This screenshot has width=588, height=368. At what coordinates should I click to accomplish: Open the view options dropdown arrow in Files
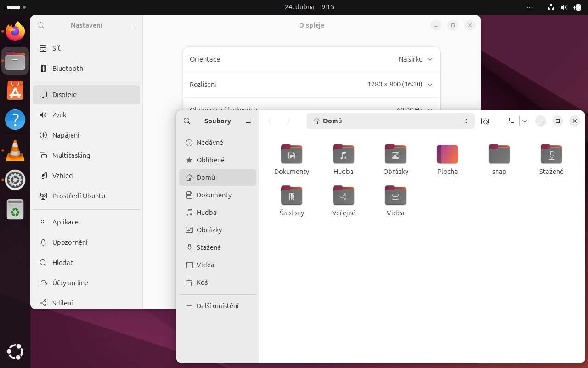point(525,121)
